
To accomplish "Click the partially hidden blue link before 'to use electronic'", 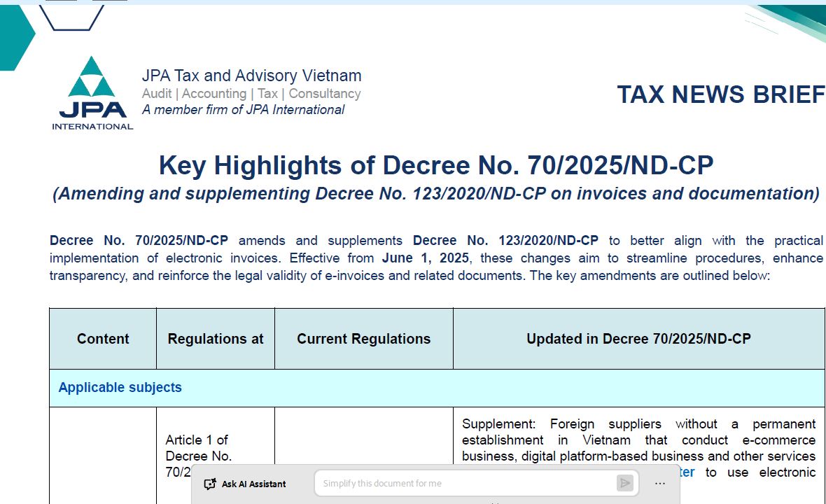I will coord(687,472).
